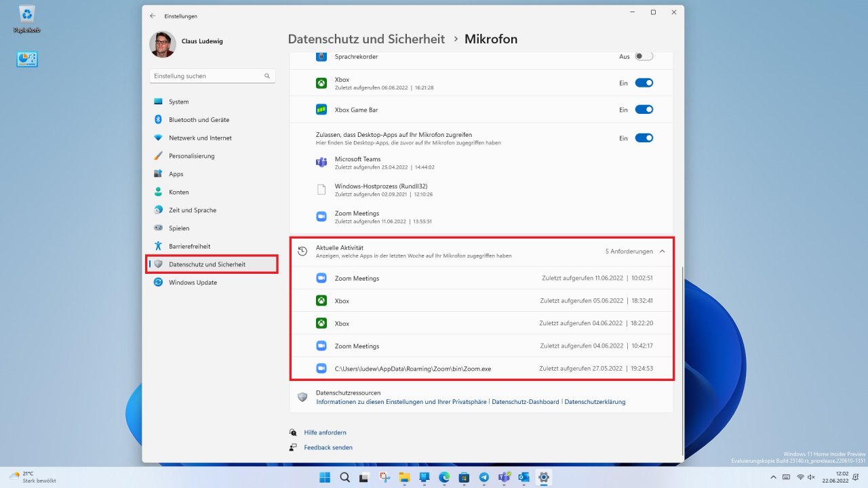The width and height of the screenshot is (868, 488).
Task: Click the Xbox Game Bar icon
Action: (x=321, y=109)
